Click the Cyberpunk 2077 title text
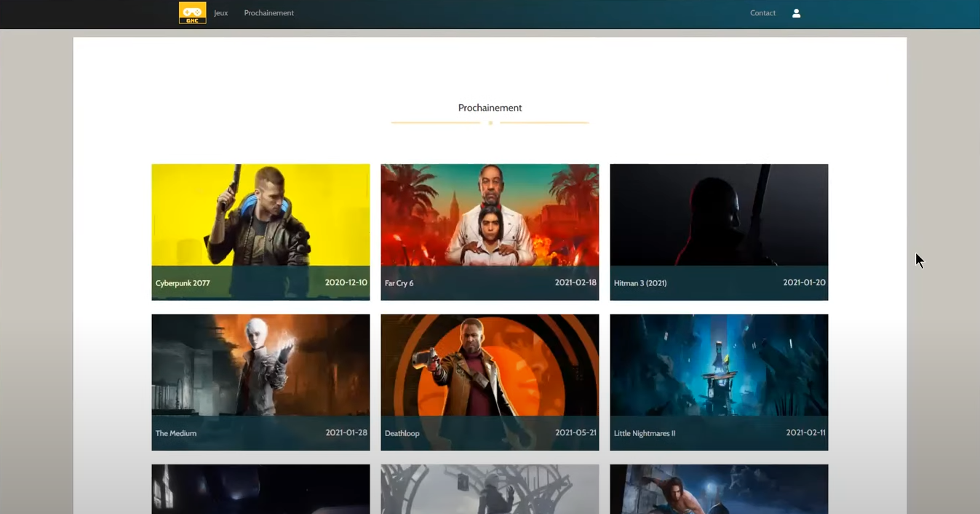 click(x=183, y=283)
